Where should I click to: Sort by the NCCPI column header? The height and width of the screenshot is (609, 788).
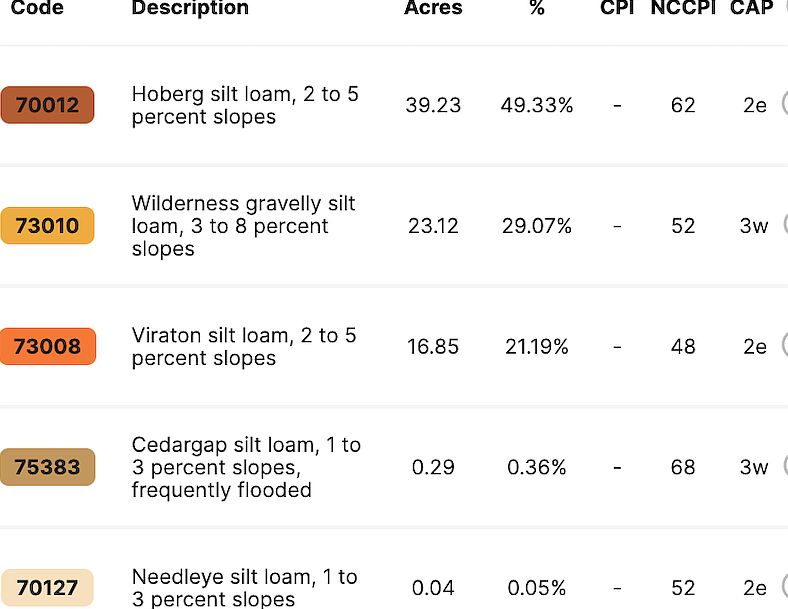click(x=683, y=8)
